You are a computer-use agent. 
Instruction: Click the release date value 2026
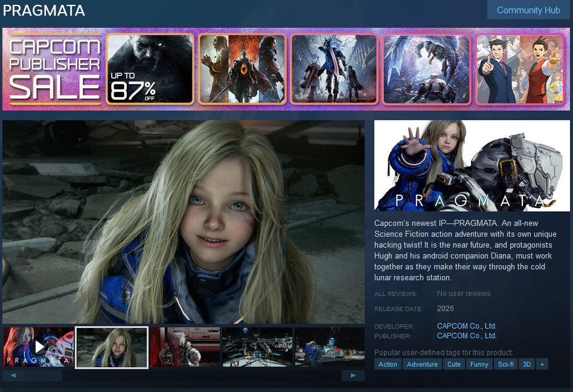446,309
